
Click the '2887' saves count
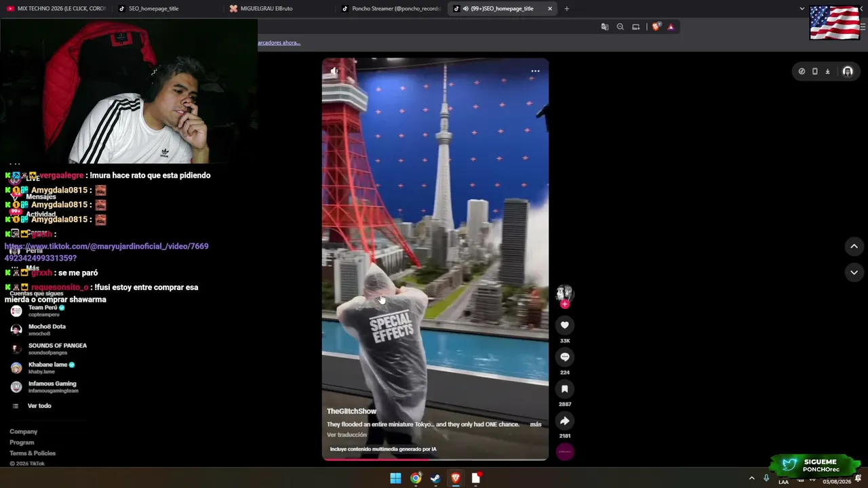[564, 405]
